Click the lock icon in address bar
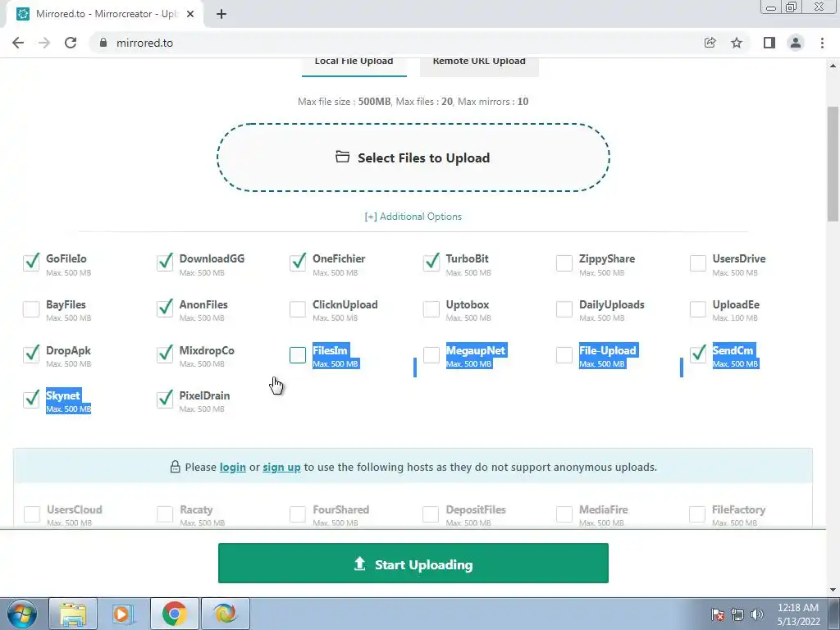The height and width of the screenshot is (630, 840). click(103, 43)
